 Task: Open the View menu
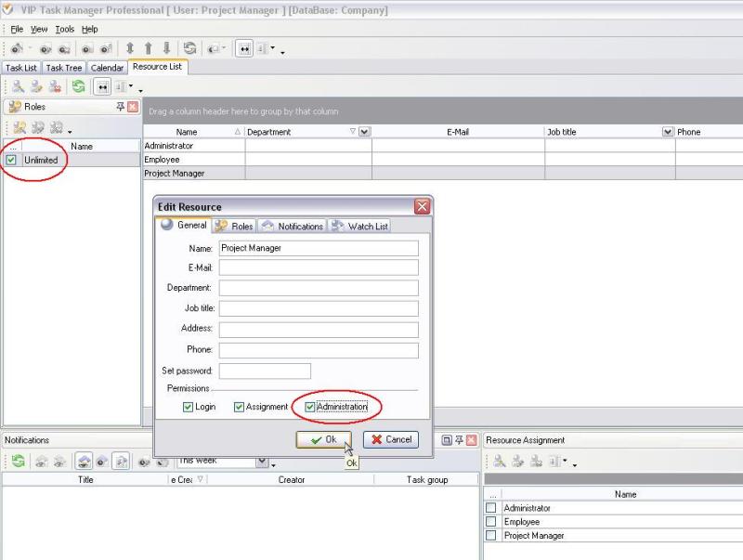39,30
